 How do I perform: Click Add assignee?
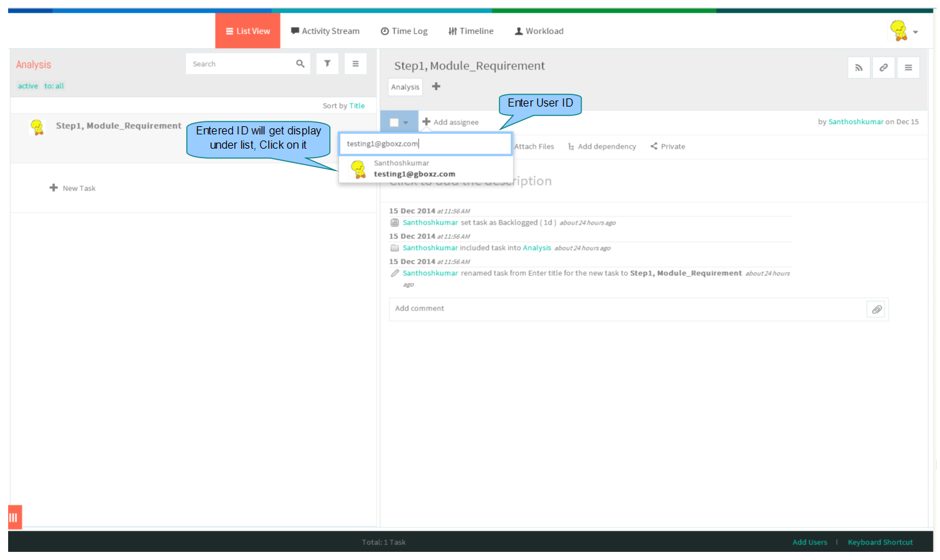click(450, 122)
